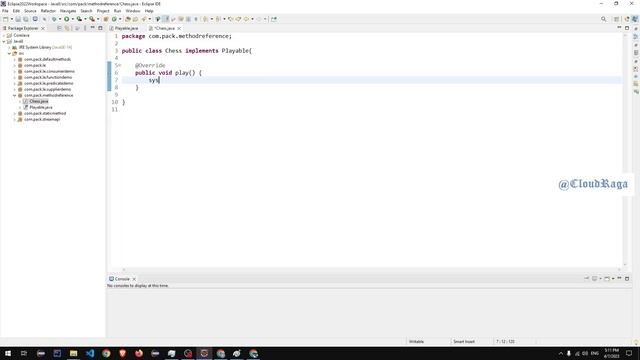Viewport: 640px width, 360px height.
Task: Expand the JRE System Library node
Action: (x=9, y=47)
